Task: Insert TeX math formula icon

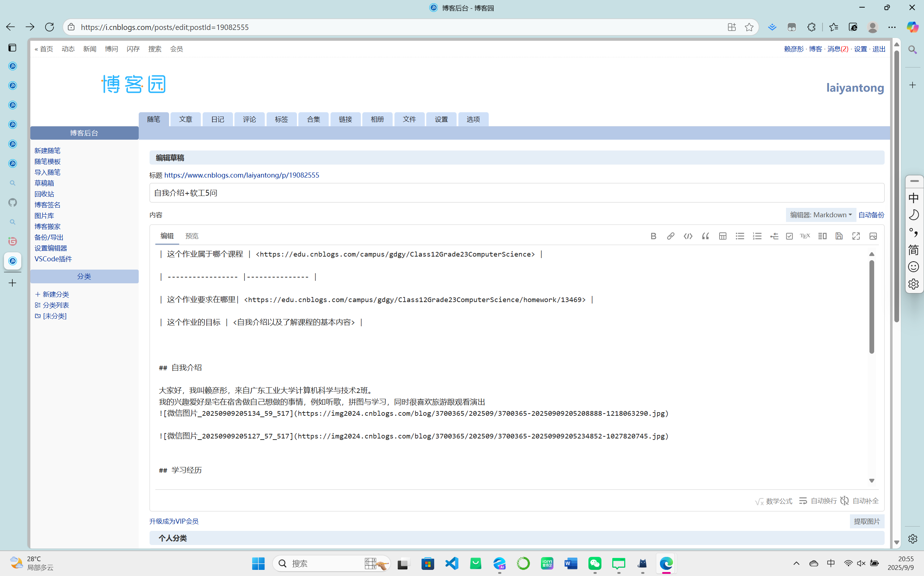Action: click(805, 236)
